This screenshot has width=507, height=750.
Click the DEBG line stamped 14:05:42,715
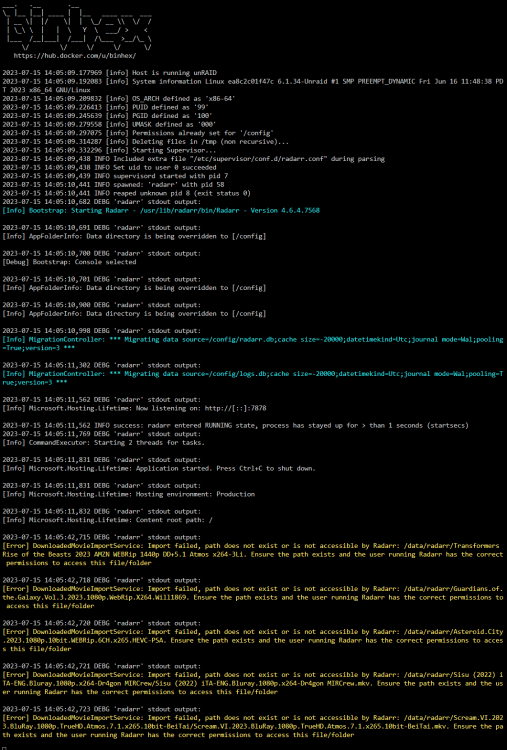[101, 538]
